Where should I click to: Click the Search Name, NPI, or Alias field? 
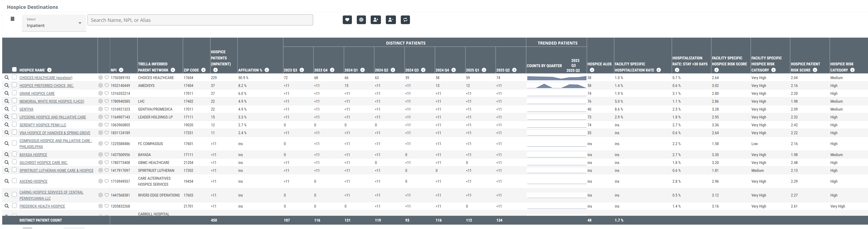pos(200,20)
